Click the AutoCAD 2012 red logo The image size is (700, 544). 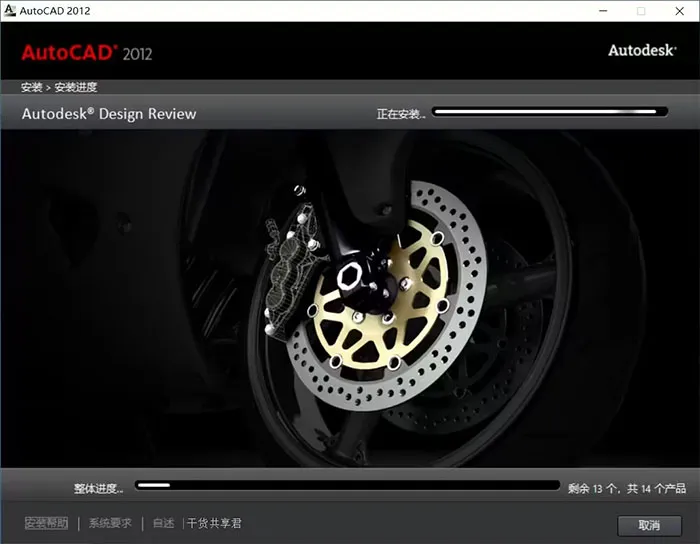87,53
